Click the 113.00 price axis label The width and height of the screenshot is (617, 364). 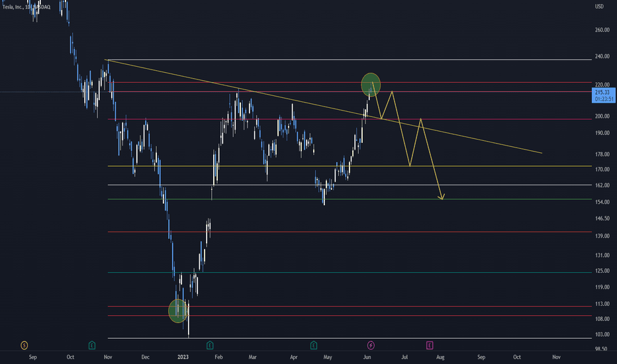click(x=602, y=304)
